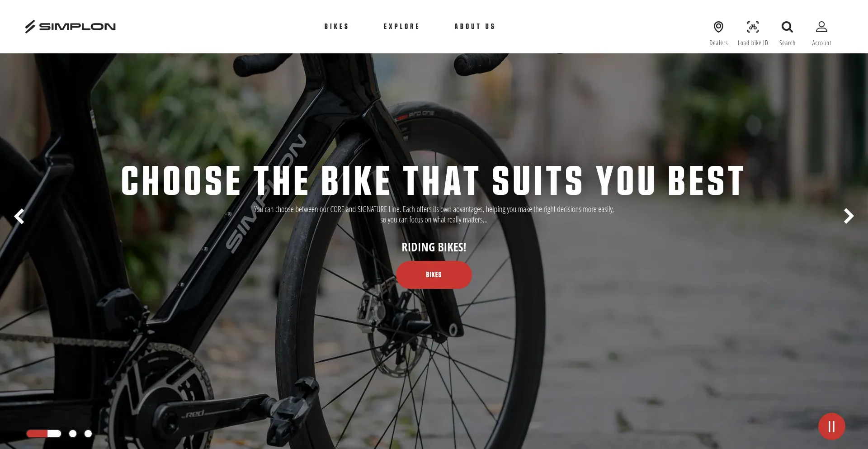Click the red BIKES button

point(434,275)
